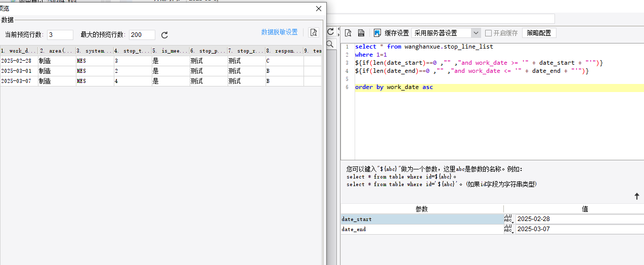The height and width of the screenshot is (265, 644).
Task: Click the 当前预览行数 input field
Action: click(x=60, y=35)
